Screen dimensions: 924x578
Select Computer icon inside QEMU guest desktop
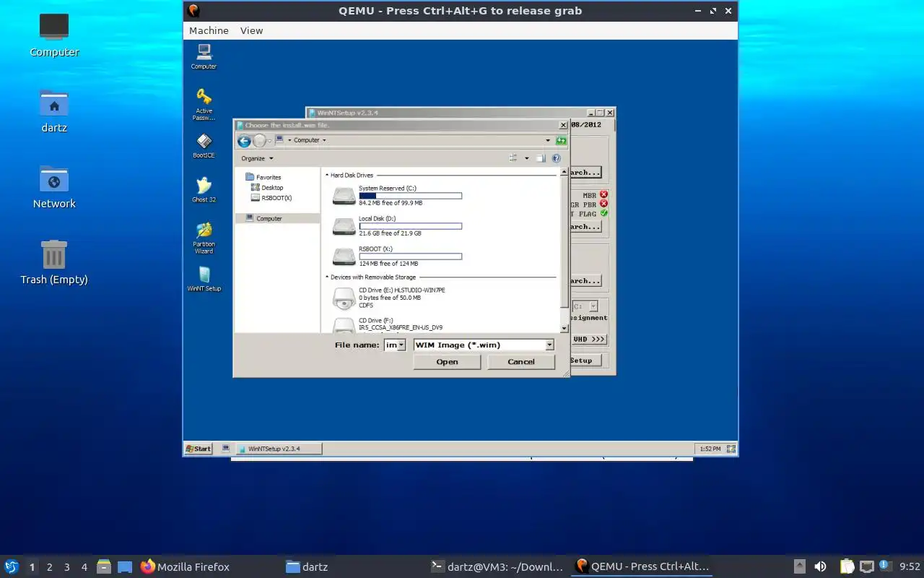[204, 56]
